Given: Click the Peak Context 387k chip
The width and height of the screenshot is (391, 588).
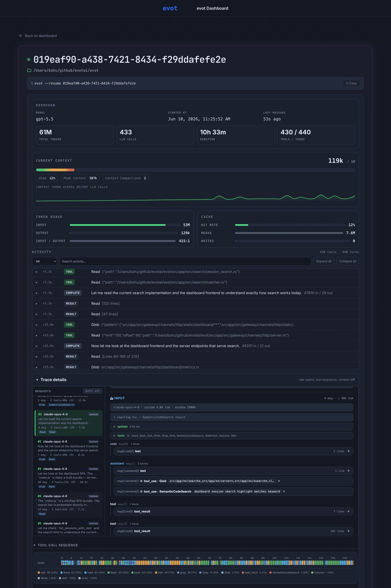Looking at the screenshot, I should [80, 178].
